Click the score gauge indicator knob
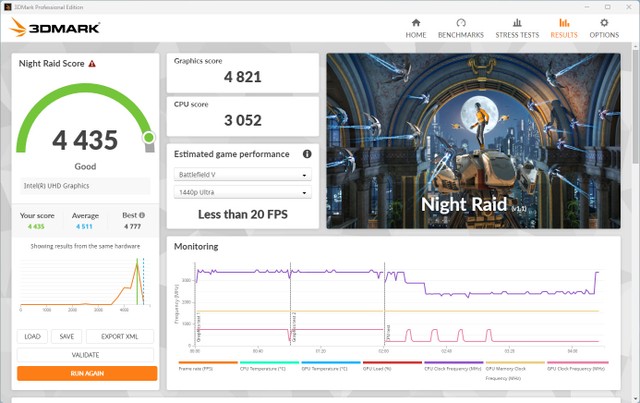Image resolution: width=640 pixels, height=403 pixels. pos(149,138)
